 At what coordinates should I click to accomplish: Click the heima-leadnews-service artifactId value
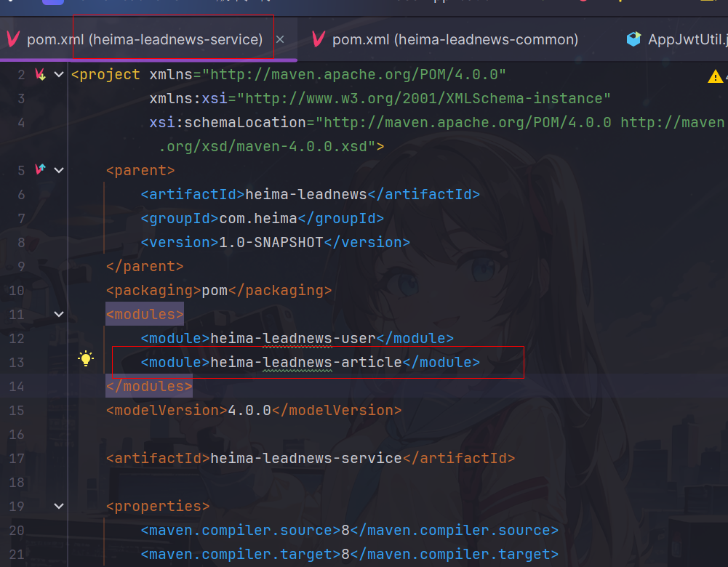click(306, 458)
